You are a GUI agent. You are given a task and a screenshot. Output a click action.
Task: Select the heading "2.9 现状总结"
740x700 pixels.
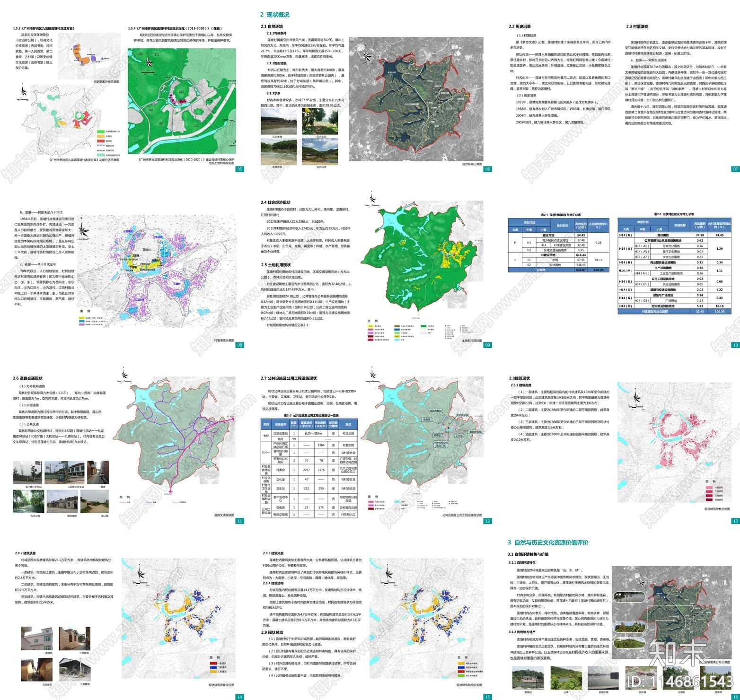pyautogui.click(x=272, y=632)
